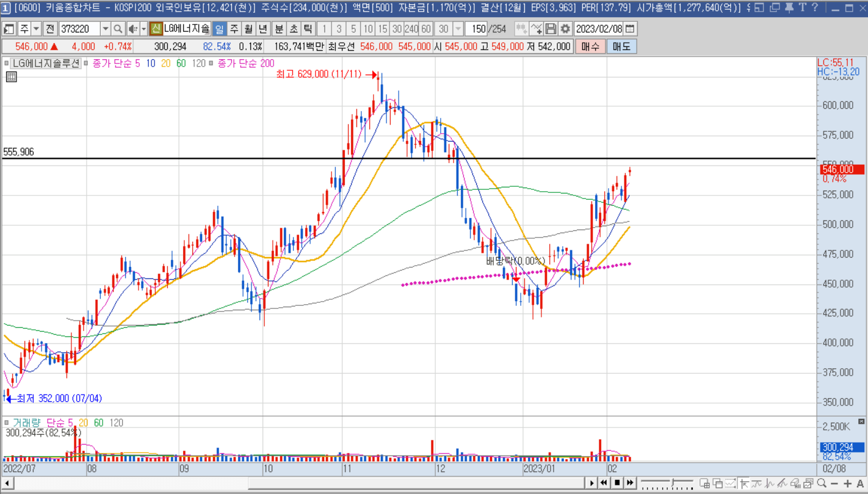Select the daily (일) period toggle
Image resolution: width=868 pixels, height=494 pixels.
[x=219, y=29]
